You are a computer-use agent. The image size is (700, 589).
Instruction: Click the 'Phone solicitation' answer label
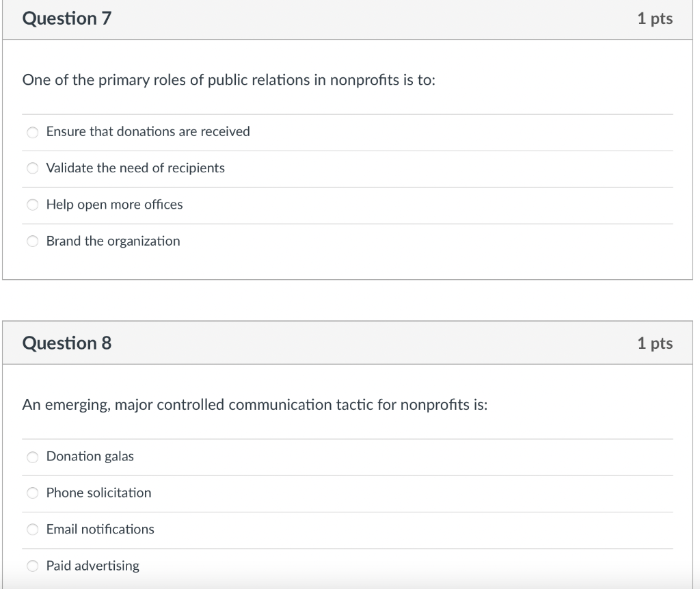pyautogui.click(x=98, y=493)
